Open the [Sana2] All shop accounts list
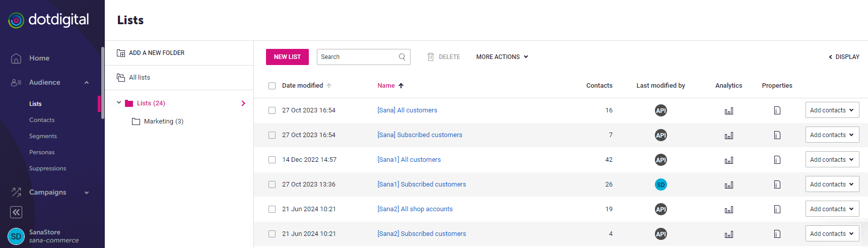Viewport: 868px width, 248px height. coord(415,209)
